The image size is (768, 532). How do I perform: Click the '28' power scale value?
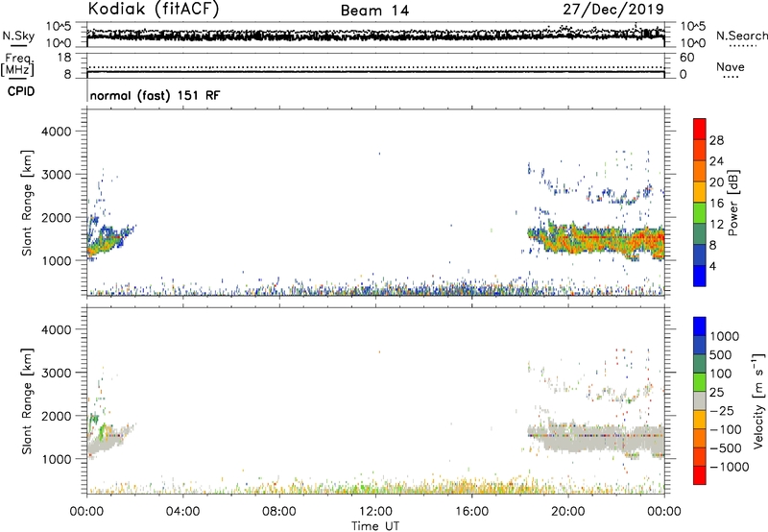click(x=716, y=140)
